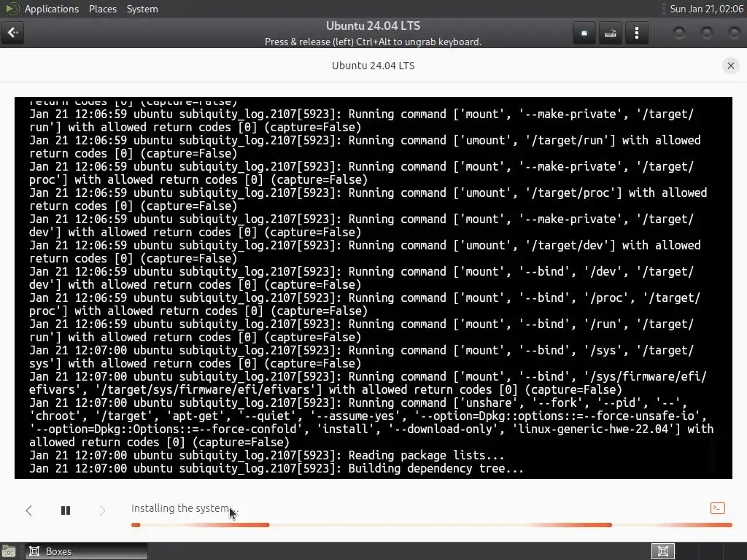Click the 'Reading package lists...' log line
747x560 pixels.
point(426,455)
